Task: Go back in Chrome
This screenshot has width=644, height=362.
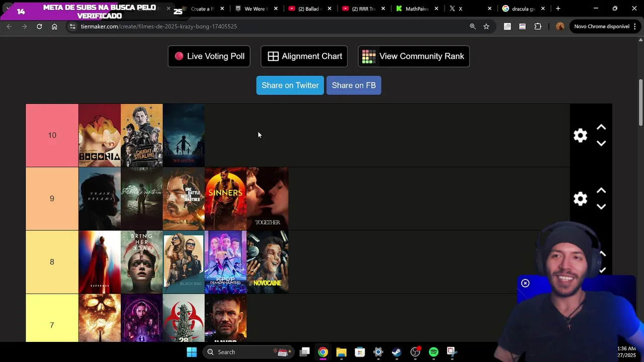Action: click(x=9, y=26)
